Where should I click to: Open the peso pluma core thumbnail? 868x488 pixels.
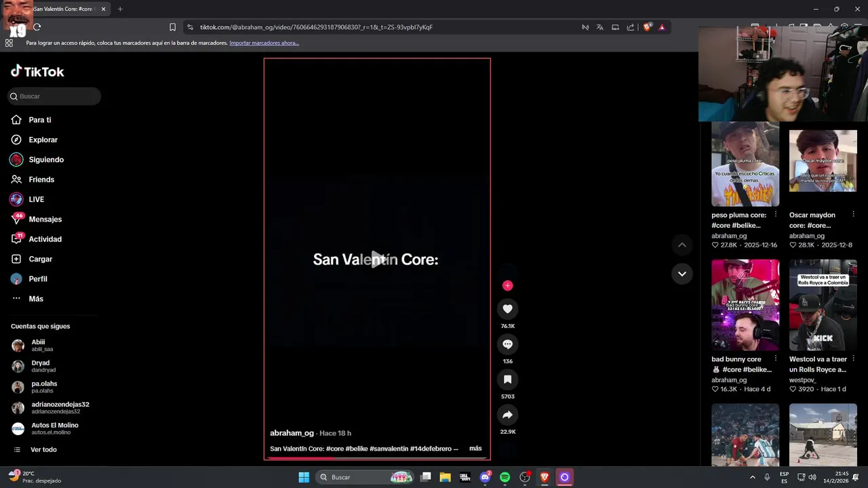tap(745, 164)
